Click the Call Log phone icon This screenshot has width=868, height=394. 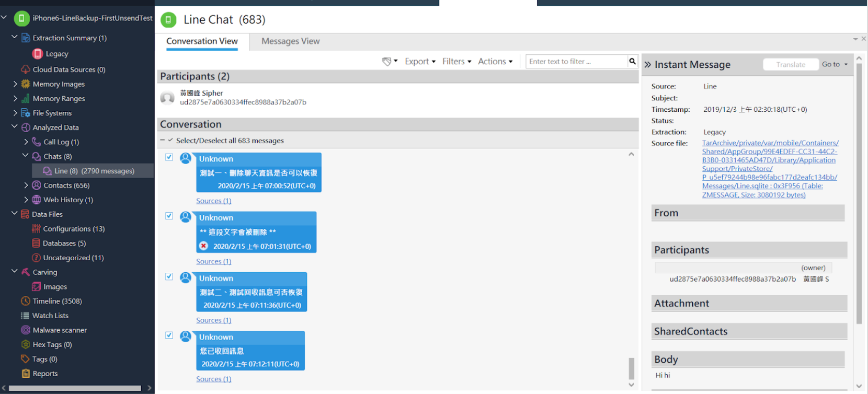tap(37, 142)
